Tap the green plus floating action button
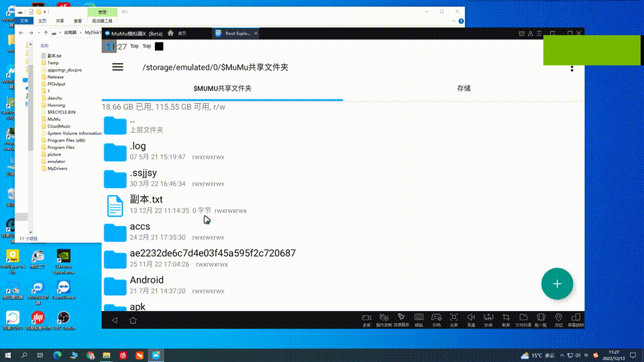This screenshot has height=362, width=644. click(x=557, y=284)
